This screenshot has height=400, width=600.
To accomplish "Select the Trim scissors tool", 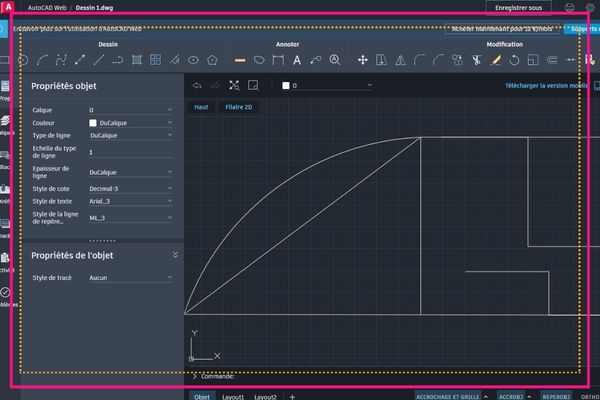I will 476,60.
